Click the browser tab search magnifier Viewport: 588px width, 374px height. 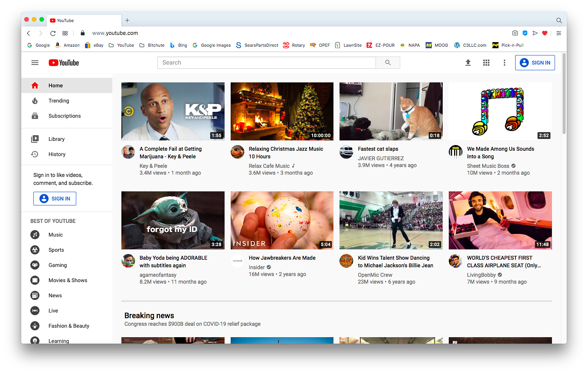559,21
